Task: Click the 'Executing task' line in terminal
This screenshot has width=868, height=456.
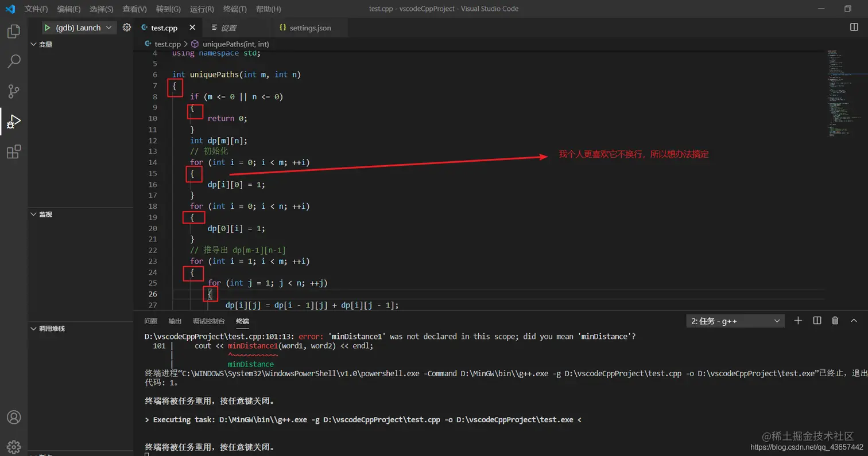Action: pyautogui.click(x=363, y=420)
